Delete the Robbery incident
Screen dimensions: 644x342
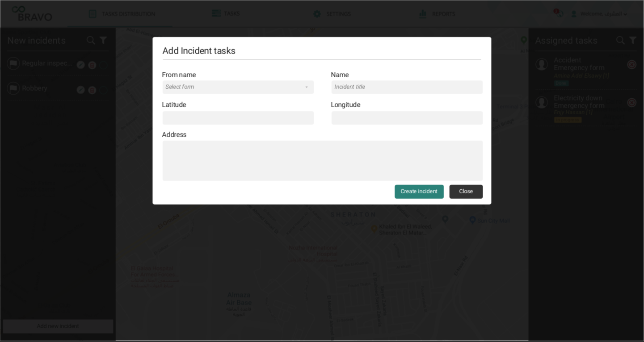(x=92, y=90)
